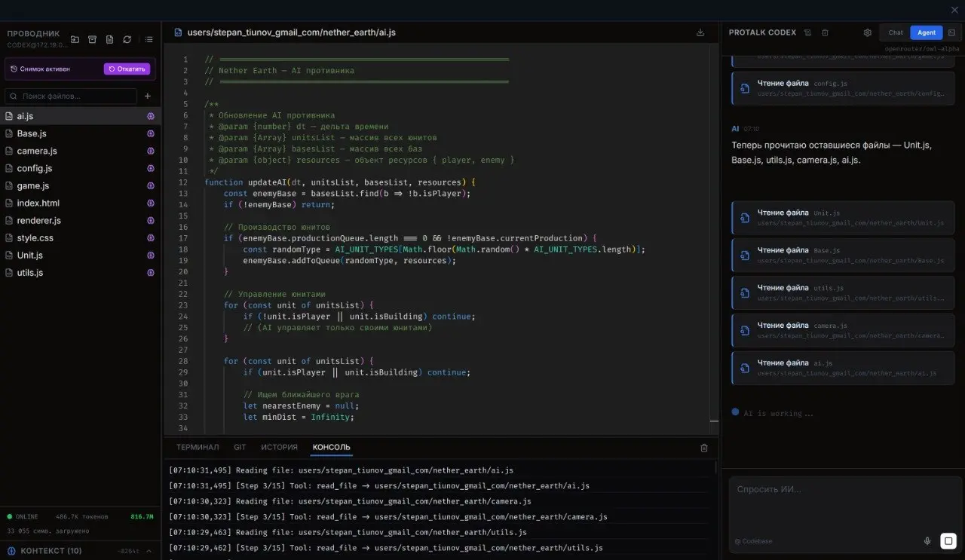Switch to the ИСТОРИЯ tab
This screenshot has width=965, height=560.
pyautogui.click(x=280, y=447)
